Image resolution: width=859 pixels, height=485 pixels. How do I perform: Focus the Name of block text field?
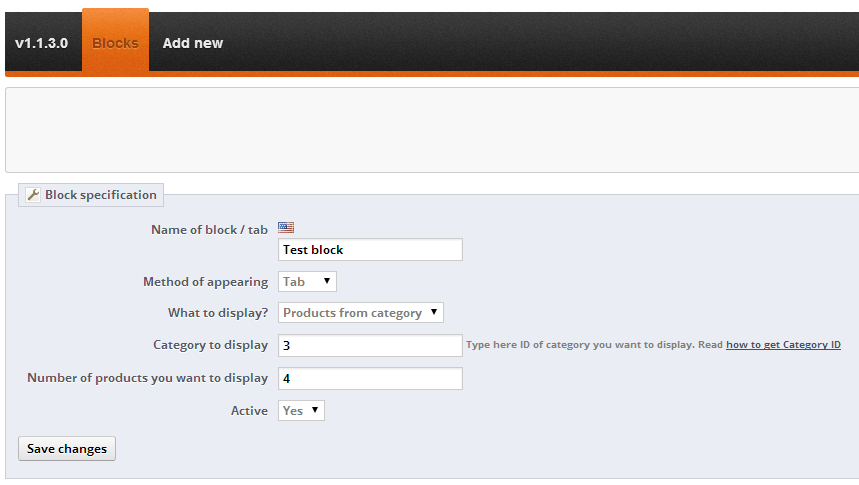pos(370,250)
